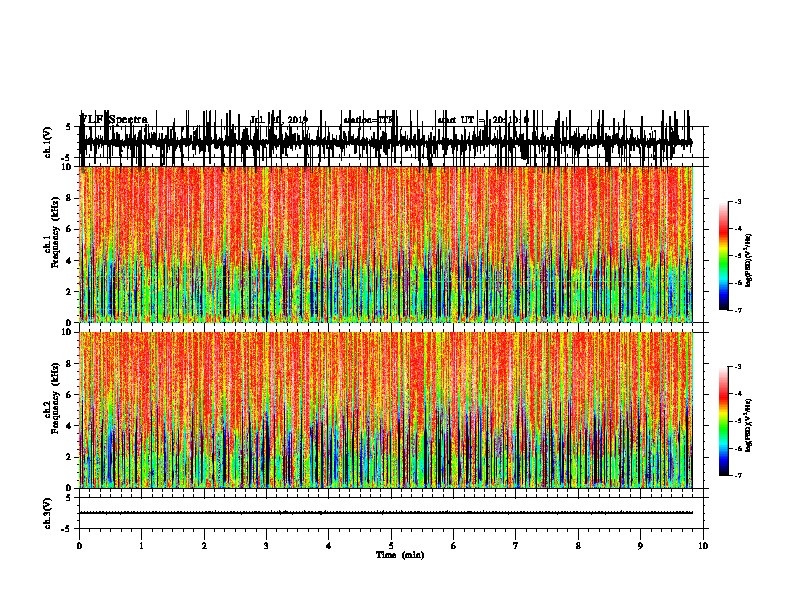792x612 pixels.
Task: Click time axis tick label '5'
Action: (391, 546)
